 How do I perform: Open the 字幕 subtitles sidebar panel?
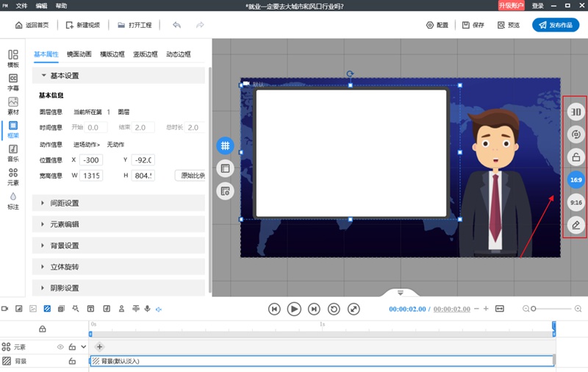[x=13, y=82]
